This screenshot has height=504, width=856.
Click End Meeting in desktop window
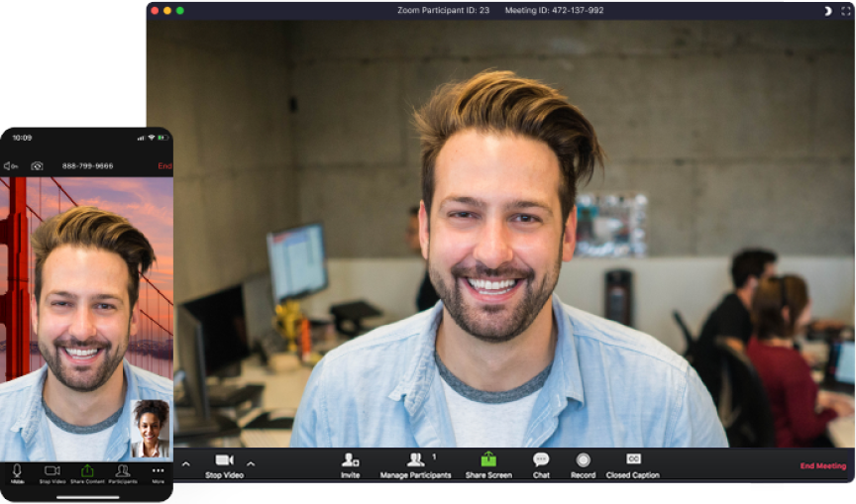pos(823,465)
